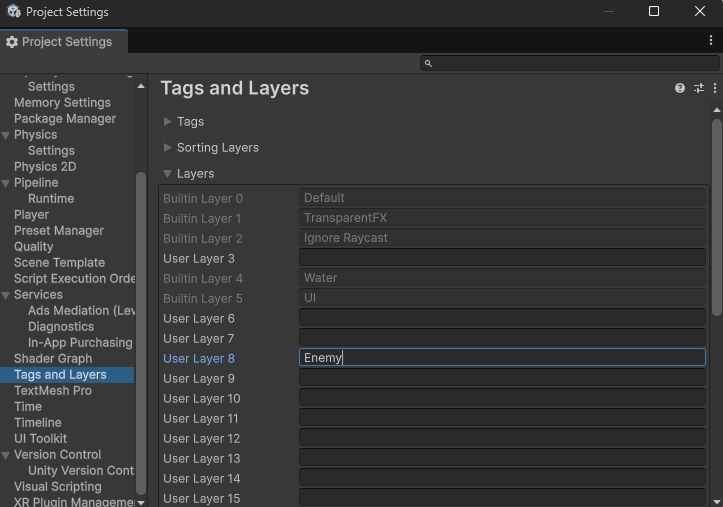Collapse the Physics tree node
The width and height of the screenshot is (723, 507).
6,136
